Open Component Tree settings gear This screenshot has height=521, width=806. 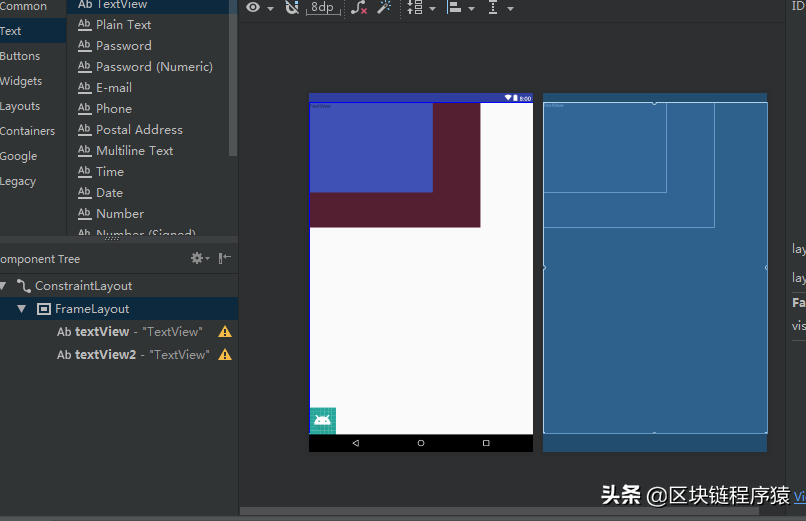click(x=197, y=258)
